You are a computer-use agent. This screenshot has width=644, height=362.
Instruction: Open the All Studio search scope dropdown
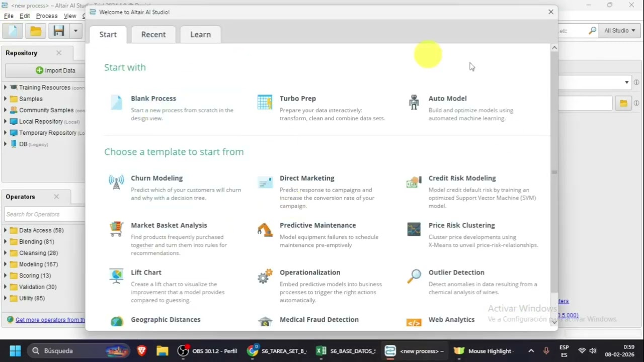click(620, 31)
